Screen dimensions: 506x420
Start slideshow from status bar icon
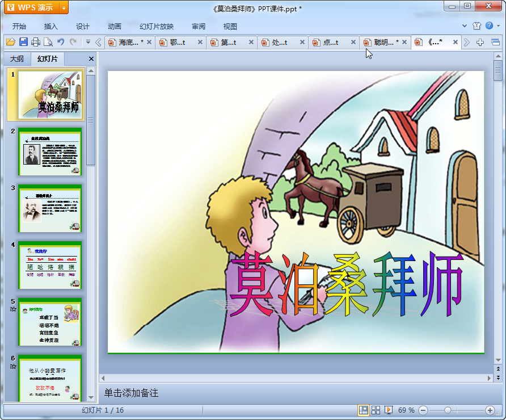[x=389, y=410]
